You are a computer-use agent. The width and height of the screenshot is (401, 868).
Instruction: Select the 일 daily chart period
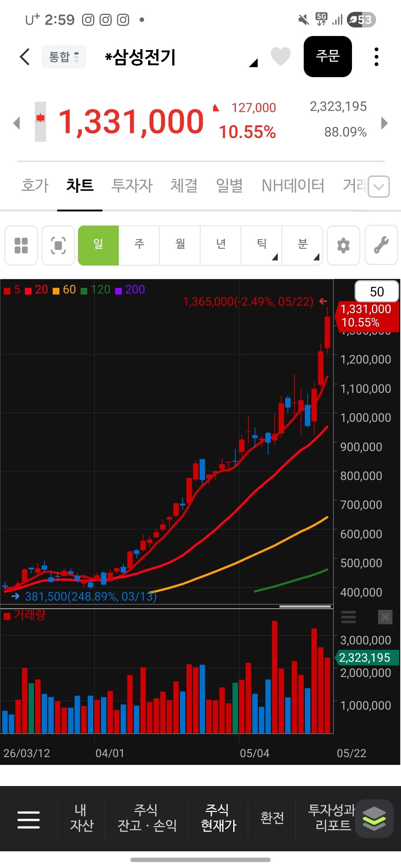point(98,245)
